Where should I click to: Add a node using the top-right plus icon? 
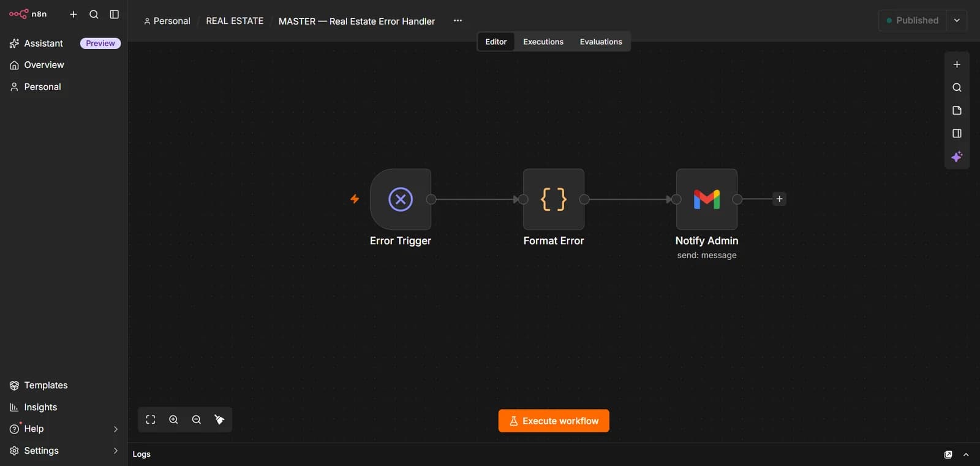pos(957,64)
